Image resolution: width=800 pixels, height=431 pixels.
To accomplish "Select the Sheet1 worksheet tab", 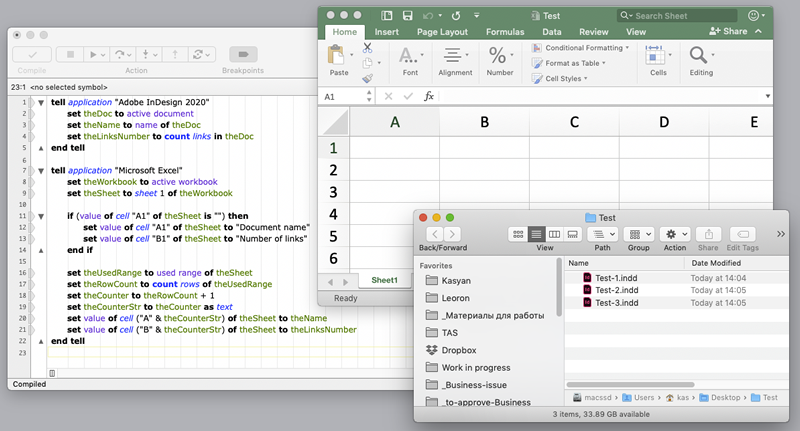I will (385, 280).
